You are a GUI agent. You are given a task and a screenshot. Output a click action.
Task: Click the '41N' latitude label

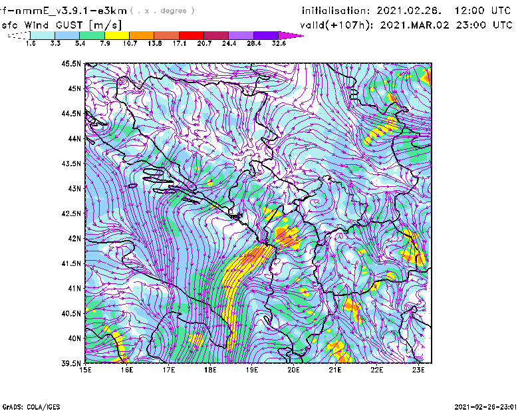coord(74,289)
